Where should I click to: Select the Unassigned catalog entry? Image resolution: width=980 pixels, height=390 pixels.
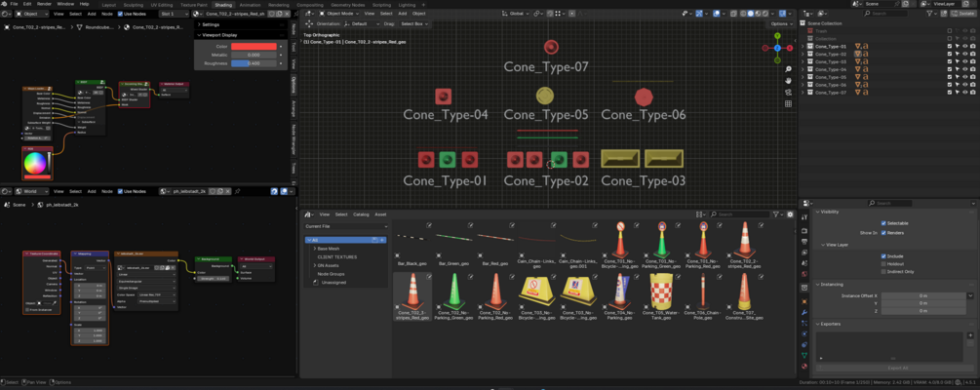pyautogui.click(x=333, y=283)
